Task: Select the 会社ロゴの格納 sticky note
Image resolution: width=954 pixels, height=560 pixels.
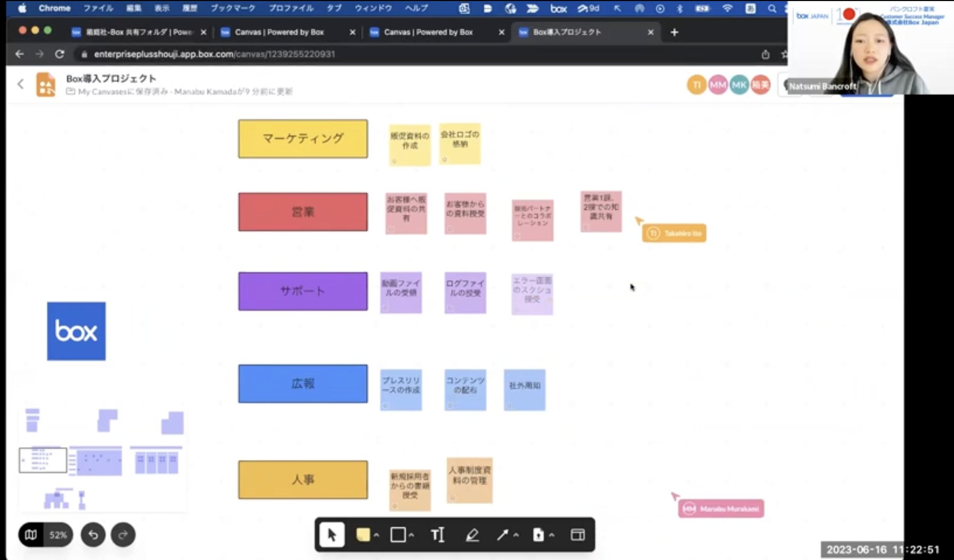Action: [x=460, y=143]
